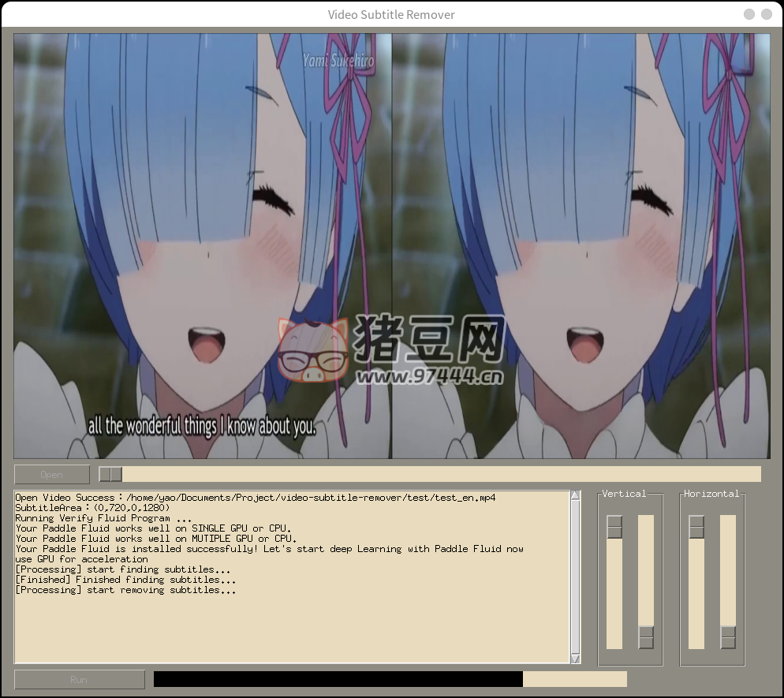Click the log scrollbar up arrow
This screenshot has width=784, height=698.
click(575, 496)
